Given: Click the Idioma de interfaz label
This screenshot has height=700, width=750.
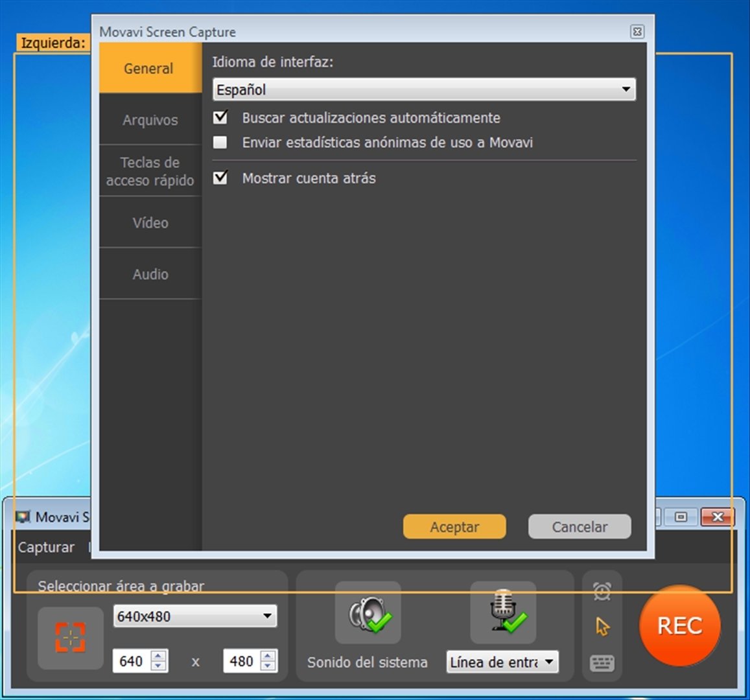Looking at the screenshot, I should coord(273,62).
